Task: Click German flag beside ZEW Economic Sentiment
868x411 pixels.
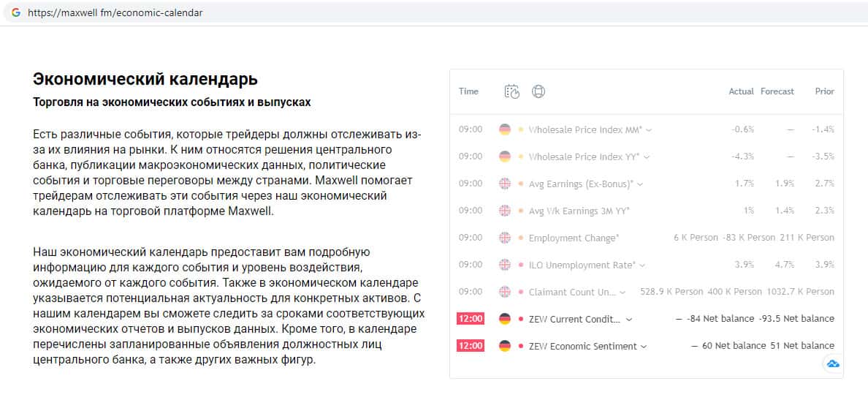Action: [504, 346]
